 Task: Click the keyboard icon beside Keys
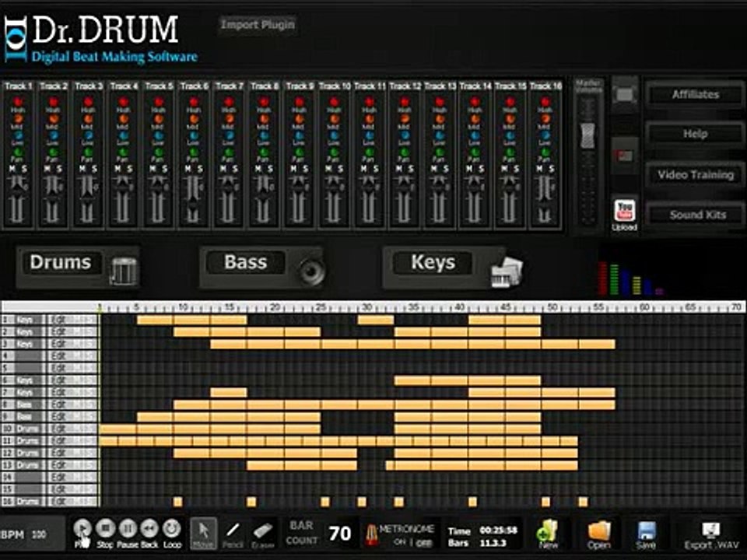(x=507, y=271)
